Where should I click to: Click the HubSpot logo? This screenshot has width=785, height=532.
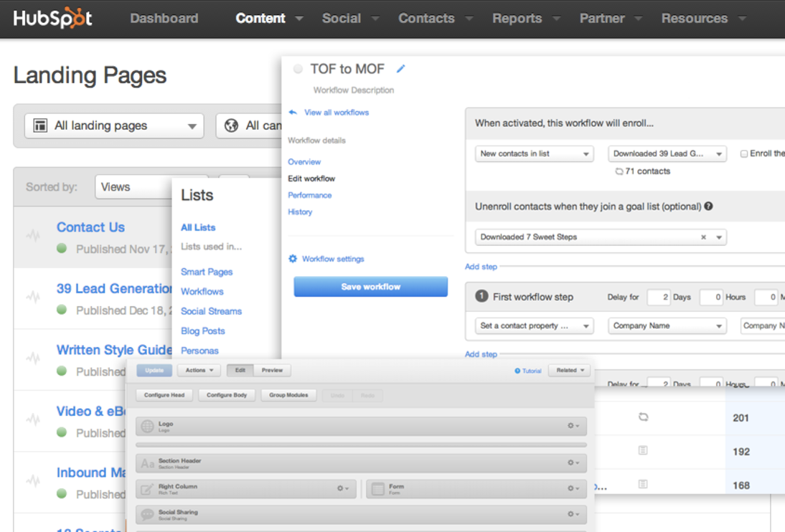(52, 18)
